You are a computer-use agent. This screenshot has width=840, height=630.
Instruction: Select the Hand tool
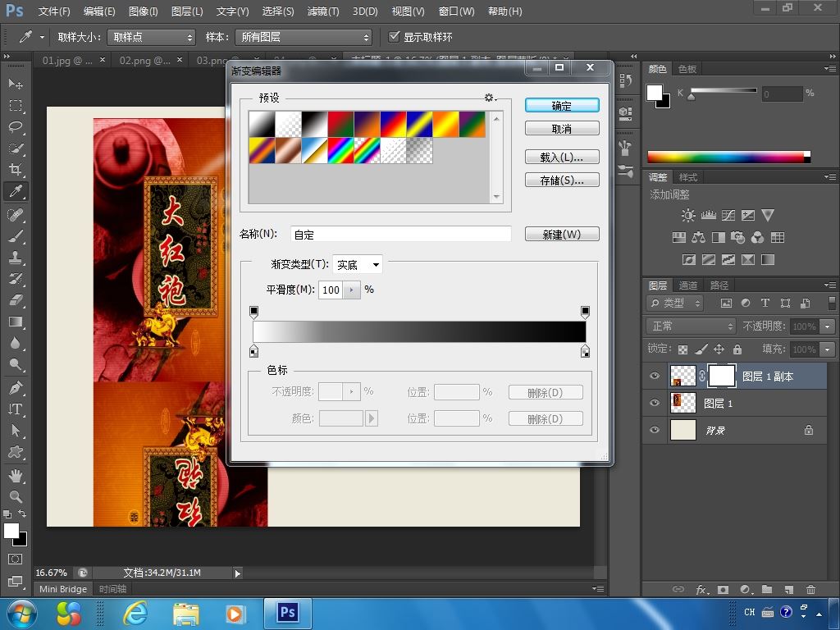pyautogui.click(x=16, y=475)
